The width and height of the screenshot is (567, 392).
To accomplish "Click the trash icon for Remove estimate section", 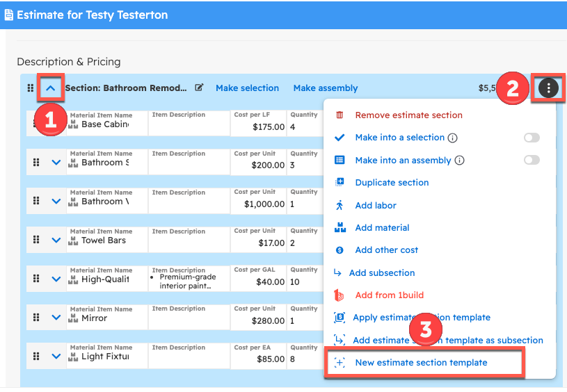I will coord(340,115).
